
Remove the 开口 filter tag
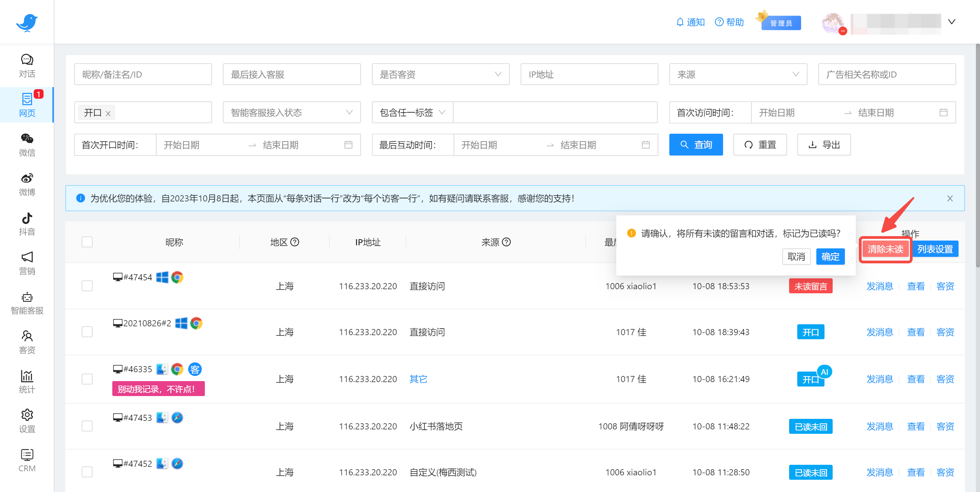pyautogui.click(x=108, y=113)
